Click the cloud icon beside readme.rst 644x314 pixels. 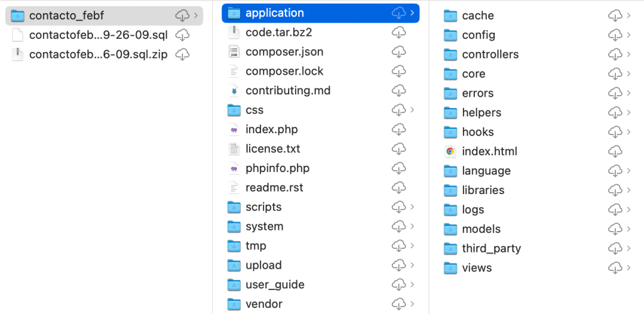399,188
